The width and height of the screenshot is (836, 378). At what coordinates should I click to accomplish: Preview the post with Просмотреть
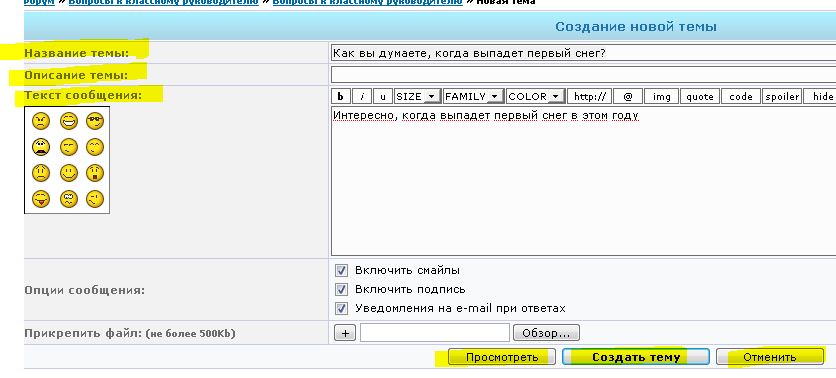pos(502,357)
